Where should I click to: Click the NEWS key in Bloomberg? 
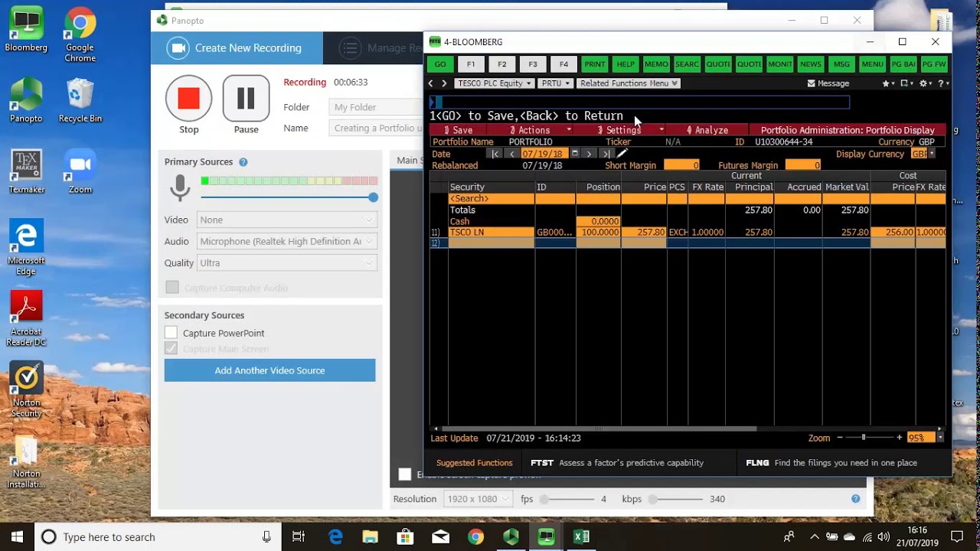coord(811,64)
